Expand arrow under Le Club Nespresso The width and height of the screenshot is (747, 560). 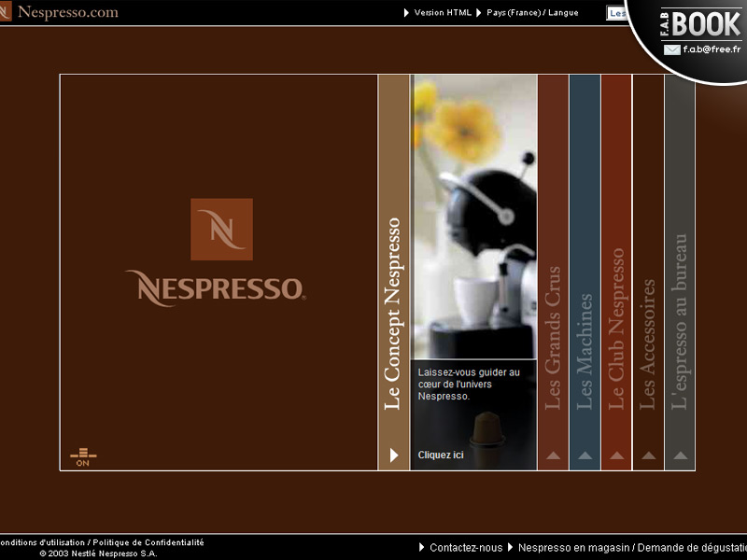tap(617, 455)
